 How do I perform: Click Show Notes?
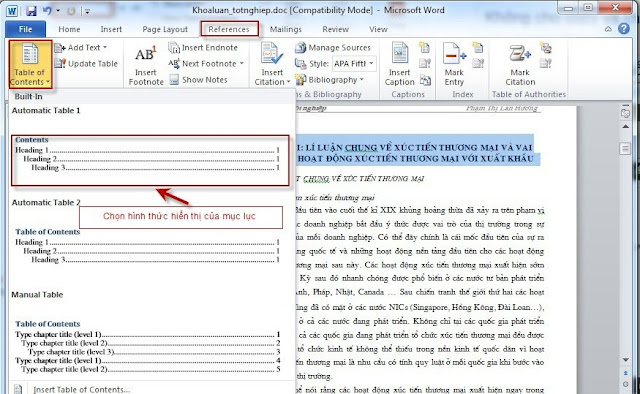198,80
